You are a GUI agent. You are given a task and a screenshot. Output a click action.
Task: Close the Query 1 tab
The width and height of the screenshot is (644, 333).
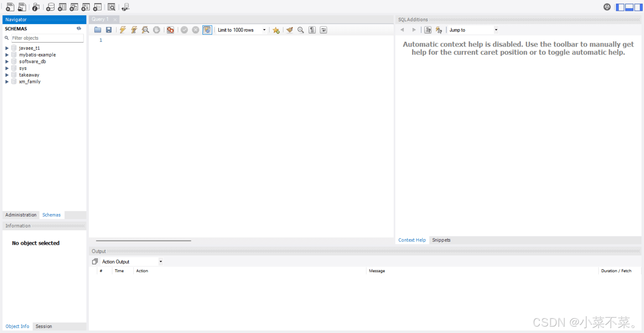115,19
